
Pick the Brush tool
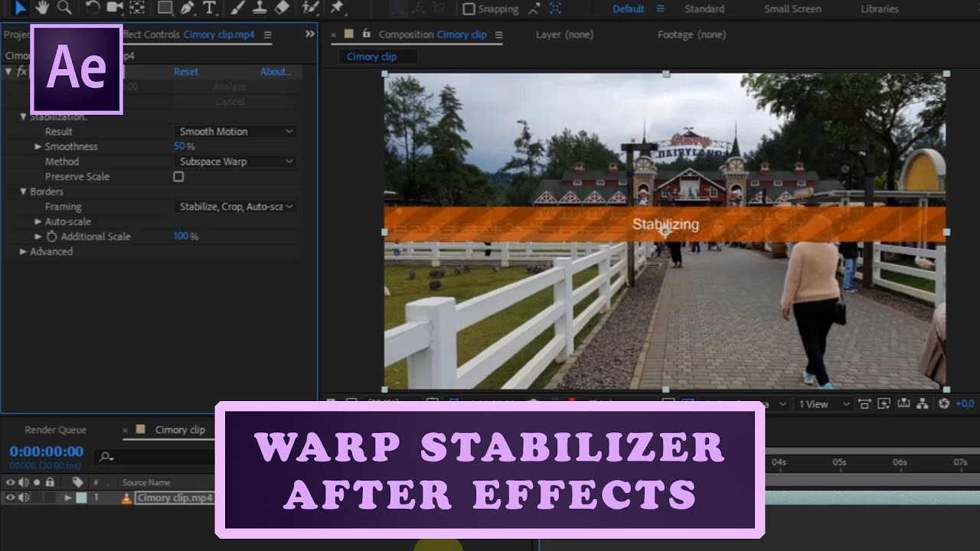(237, 8)
